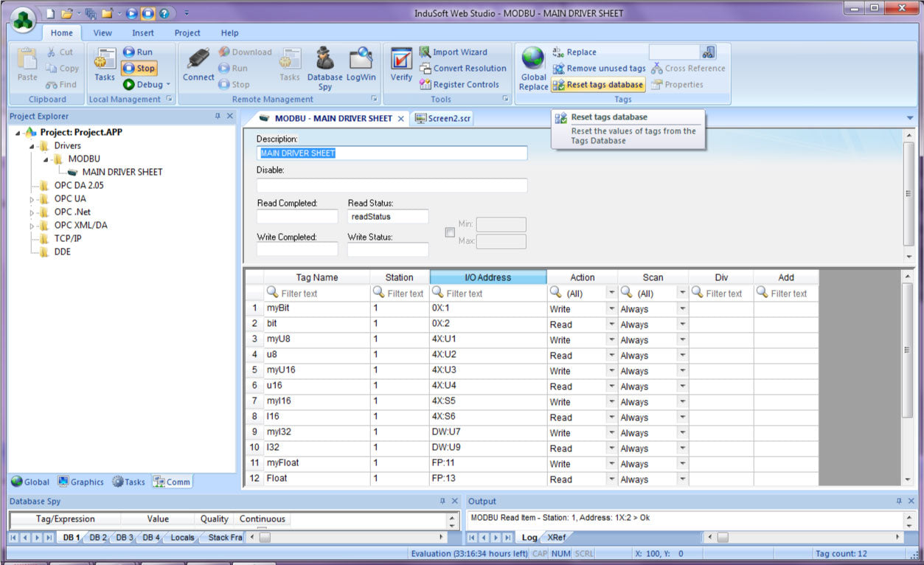Close the Project Explorer panel
This screenshot has width=924, height=565.
pyautogui.click(x=230, y=117)
